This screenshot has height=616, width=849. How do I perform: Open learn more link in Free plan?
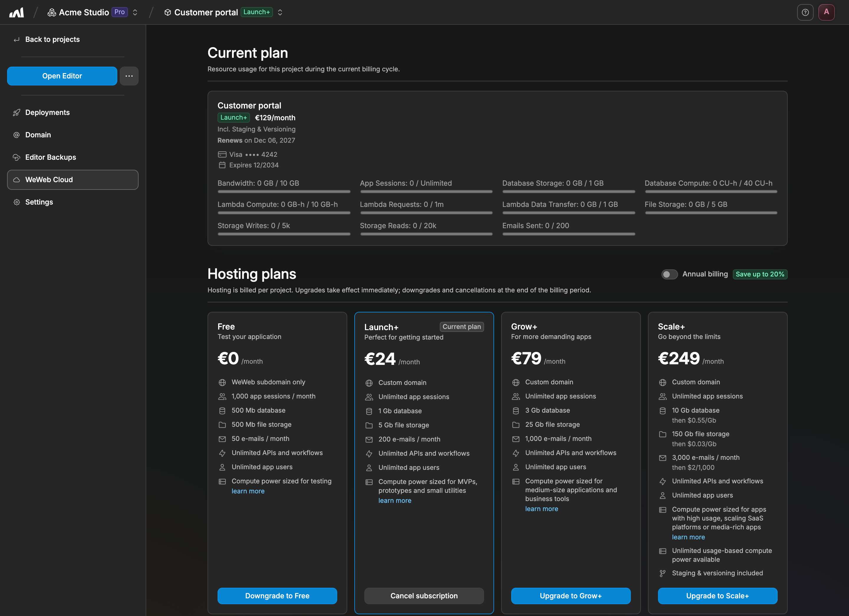click(x=248, y=491)
